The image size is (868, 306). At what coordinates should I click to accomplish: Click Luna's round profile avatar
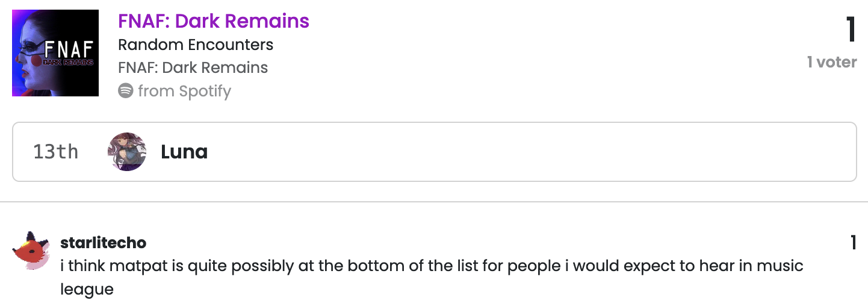pyautogui.click(x=127, y=152)
